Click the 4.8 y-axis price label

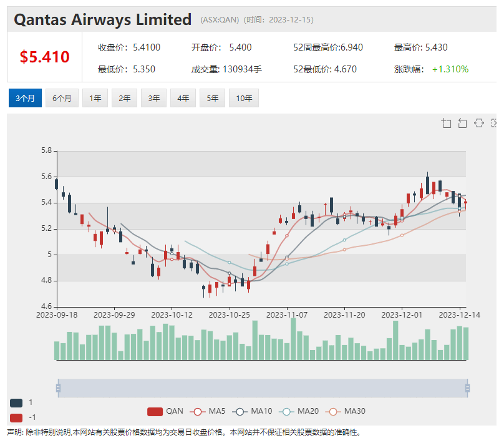[x=46, y=280]
